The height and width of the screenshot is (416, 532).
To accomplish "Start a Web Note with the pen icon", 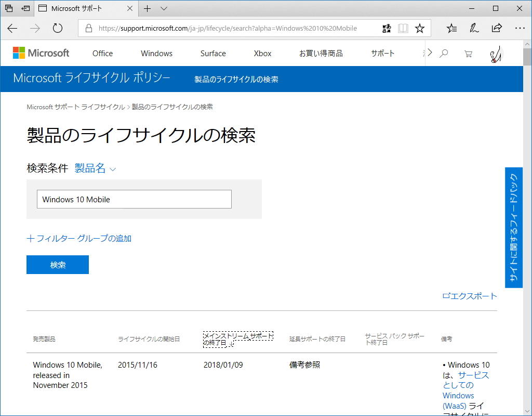I will click(474, 28).
